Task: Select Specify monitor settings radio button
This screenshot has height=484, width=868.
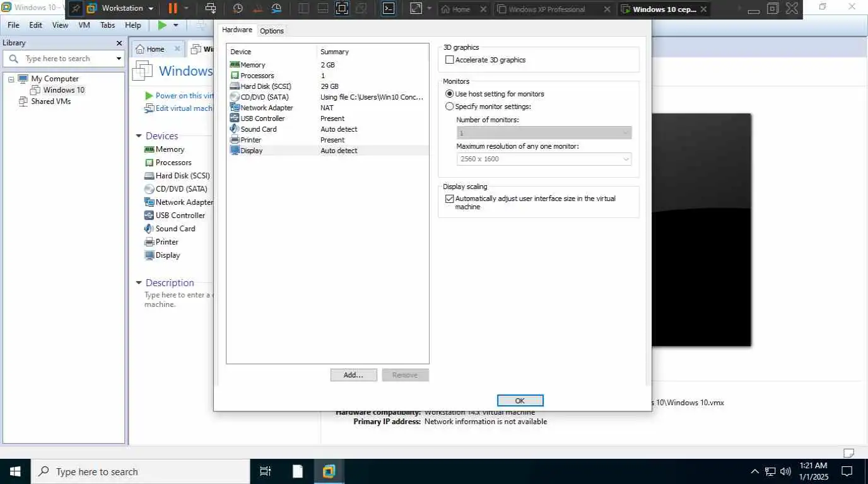Action: click(x=449, y=107)
